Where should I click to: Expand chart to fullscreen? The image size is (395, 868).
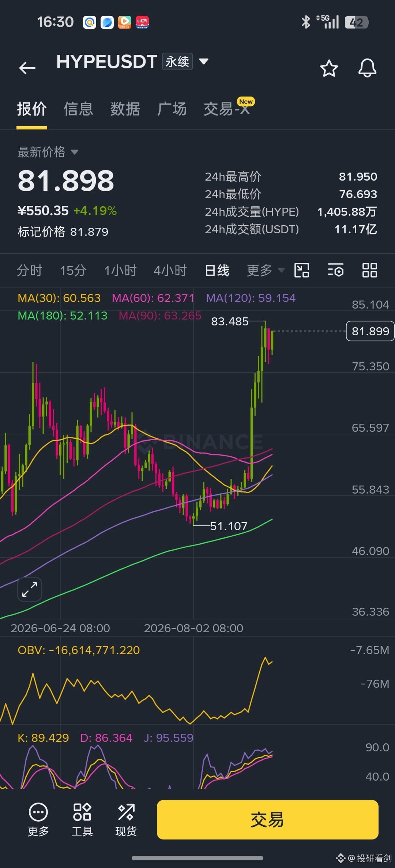click(30, 589)
